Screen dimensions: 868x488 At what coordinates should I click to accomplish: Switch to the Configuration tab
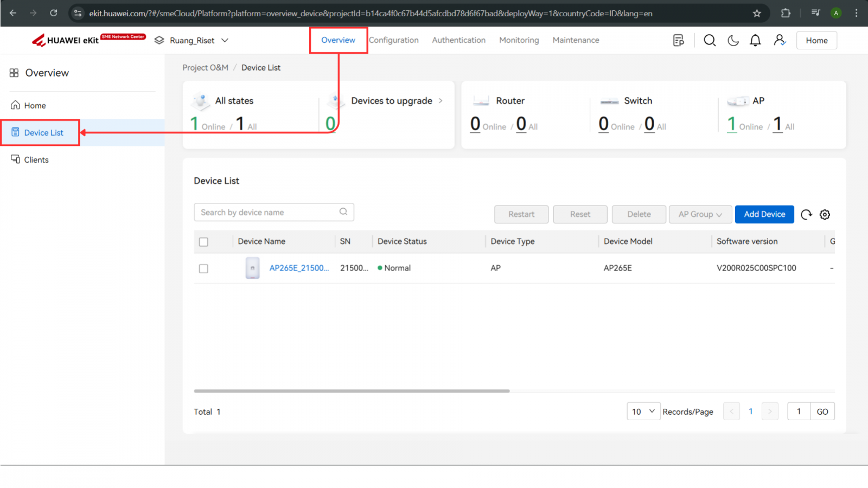[394, 40]
